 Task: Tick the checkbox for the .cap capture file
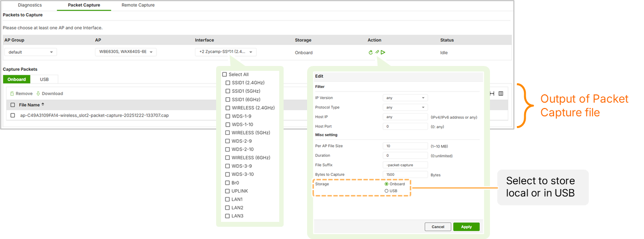click(x=13, y=115)
